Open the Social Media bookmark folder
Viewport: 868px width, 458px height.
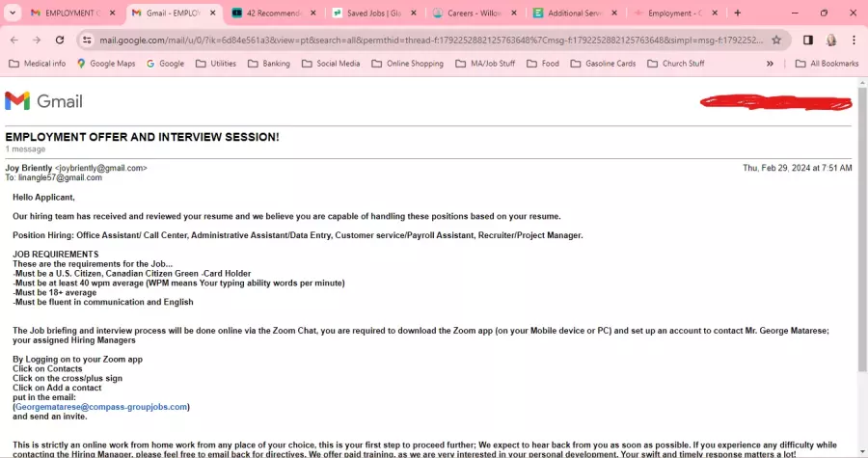pyautogui.click(x=331, y=64)
